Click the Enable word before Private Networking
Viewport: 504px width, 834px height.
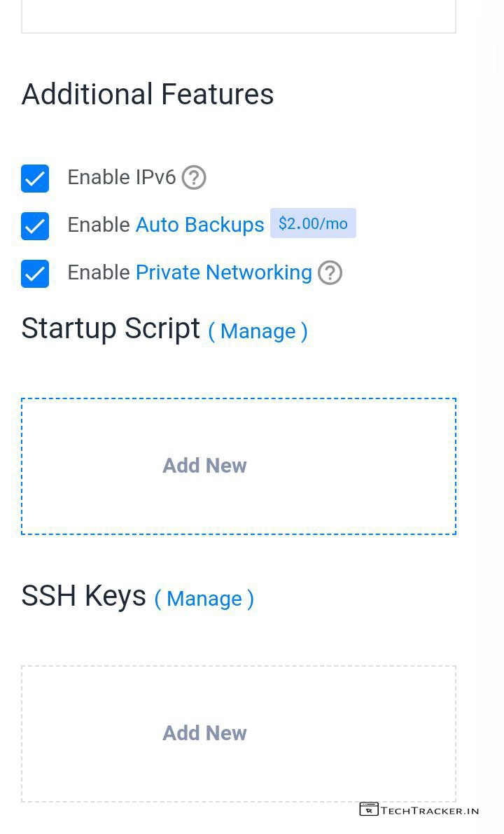click(99, 272)
